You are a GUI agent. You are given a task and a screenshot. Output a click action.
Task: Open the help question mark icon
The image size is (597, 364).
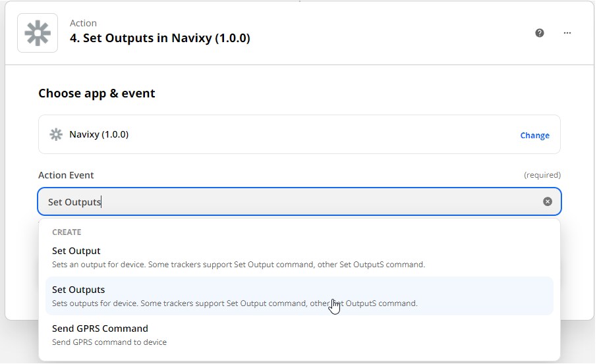tap(540, 33)
